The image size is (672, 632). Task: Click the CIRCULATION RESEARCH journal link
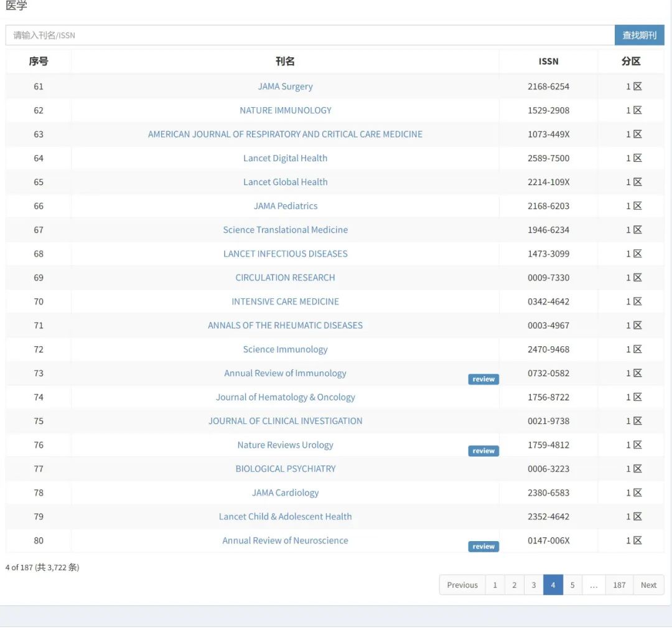[285, 278]
